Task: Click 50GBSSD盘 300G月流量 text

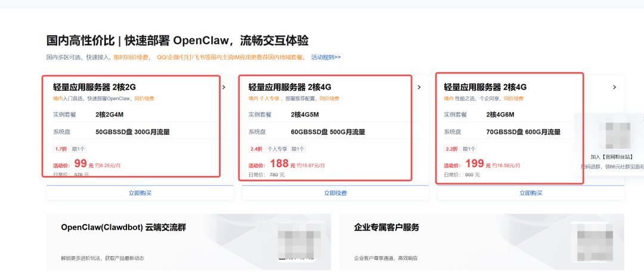Action: (132, 132)
